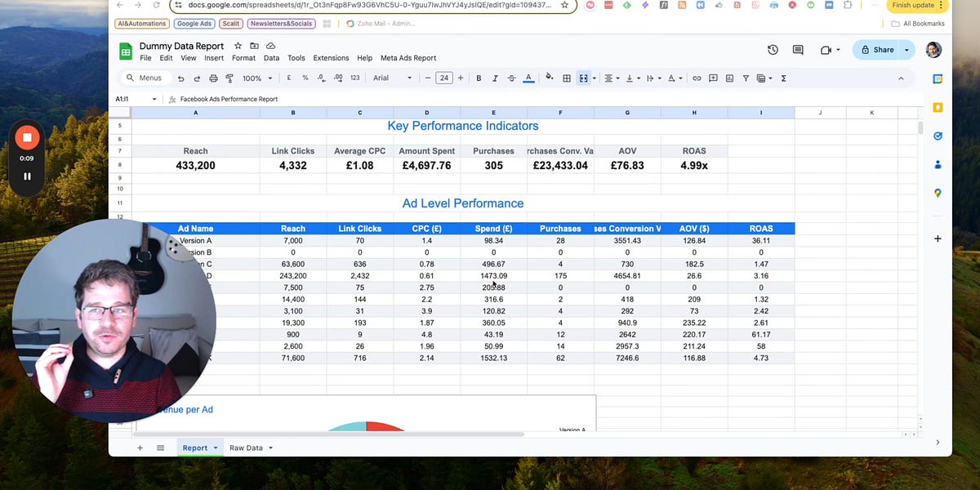Insert a comment using the toolbar icon
The image size is (980, 490).
(x=713, y=78)
